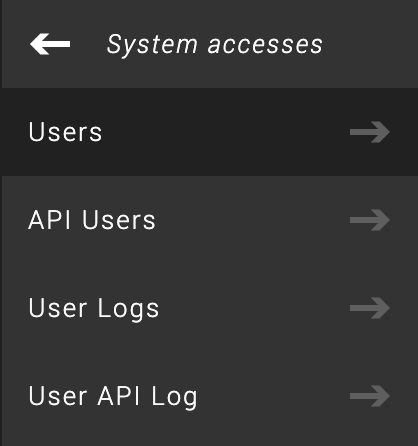Open the User API Log menu entry
The image size is (418, 446).
(x=209, y=396)
